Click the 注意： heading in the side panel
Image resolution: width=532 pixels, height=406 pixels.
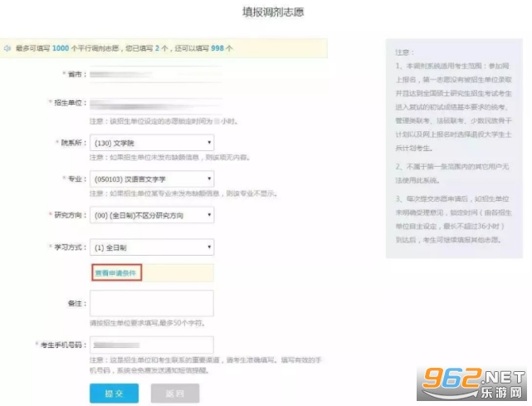(x=404, y=52)
